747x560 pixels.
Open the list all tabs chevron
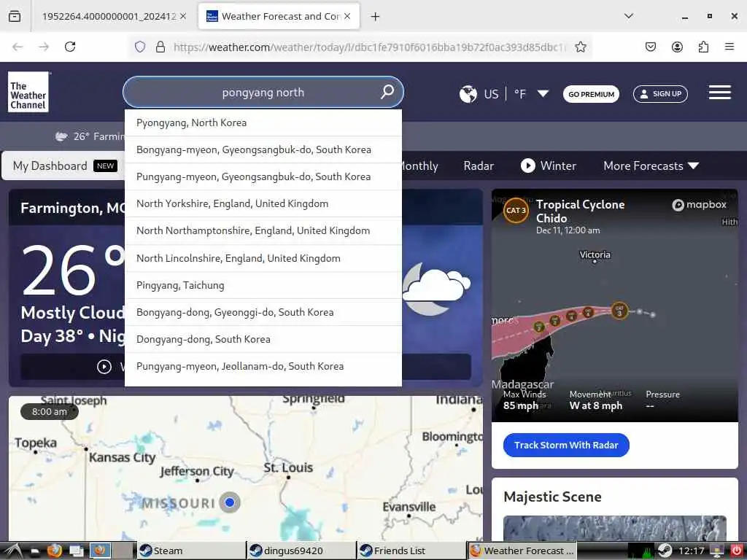pyautogui.click(x=629, y=16)
